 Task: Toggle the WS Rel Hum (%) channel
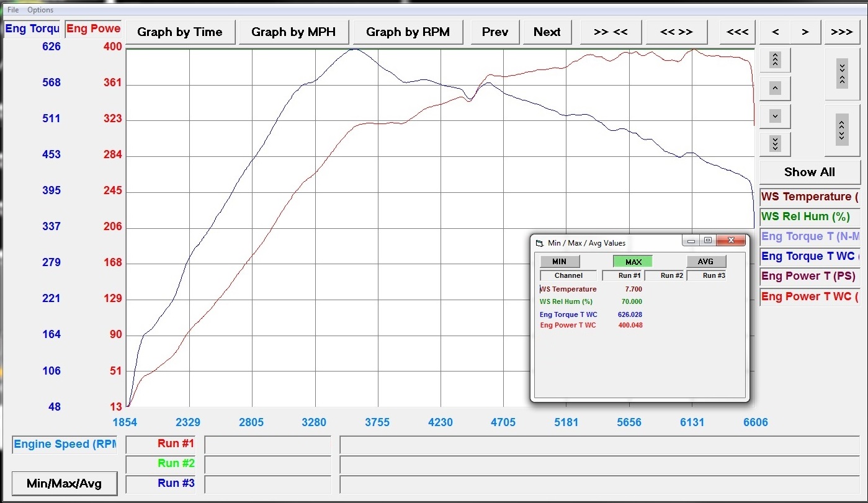809,216
